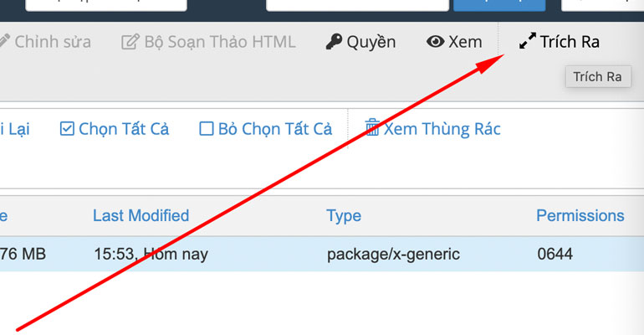The width and height of the screenshot is (644, 335).
Task: Click the pencil icon beside Chỉnh sửa
Action: pyautogui.click(x=4, y=41)
